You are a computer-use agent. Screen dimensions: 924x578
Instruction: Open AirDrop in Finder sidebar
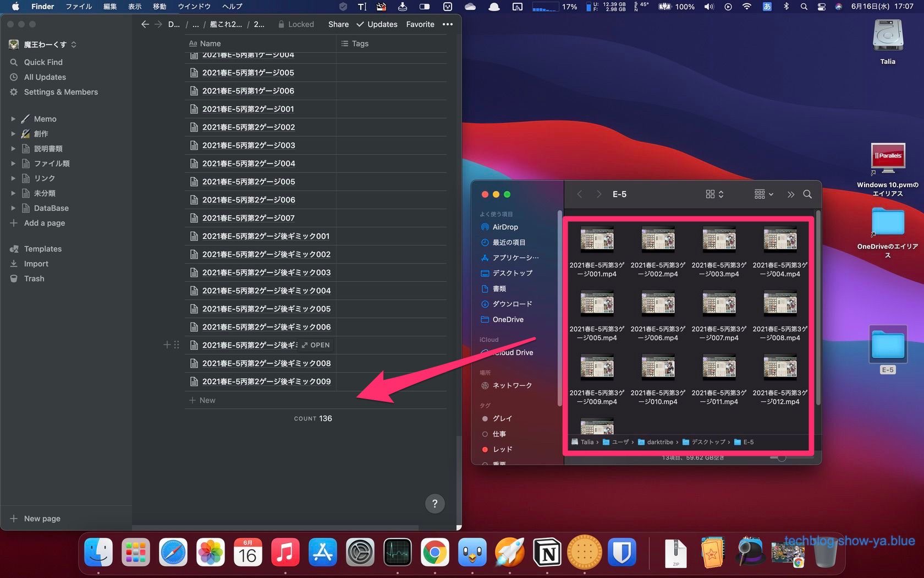[x=505, y=227]
